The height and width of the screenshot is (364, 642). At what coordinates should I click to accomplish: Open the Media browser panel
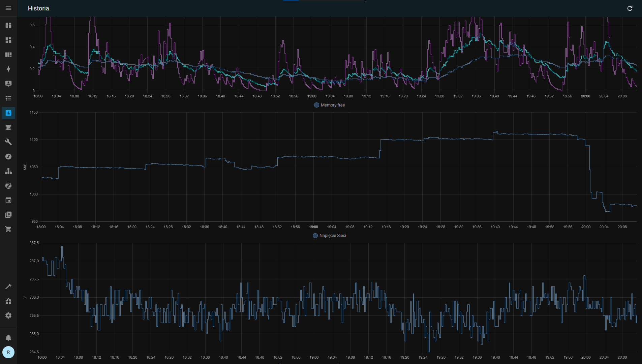click(8, 215)
